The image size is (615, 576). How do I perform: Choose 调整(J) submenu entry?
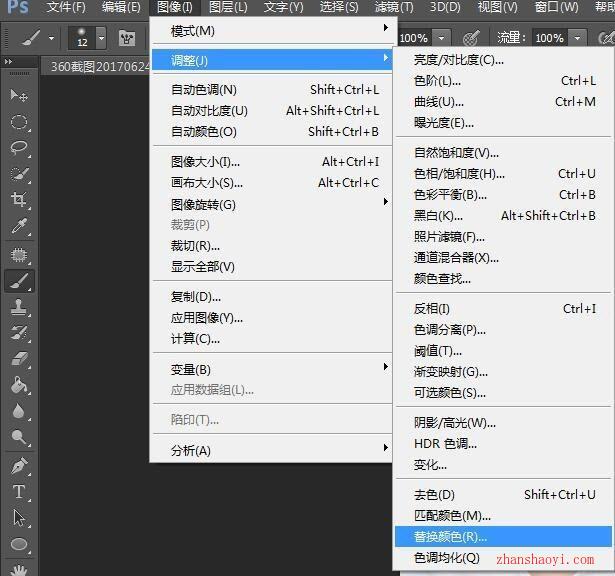click(x=272, y=60)
